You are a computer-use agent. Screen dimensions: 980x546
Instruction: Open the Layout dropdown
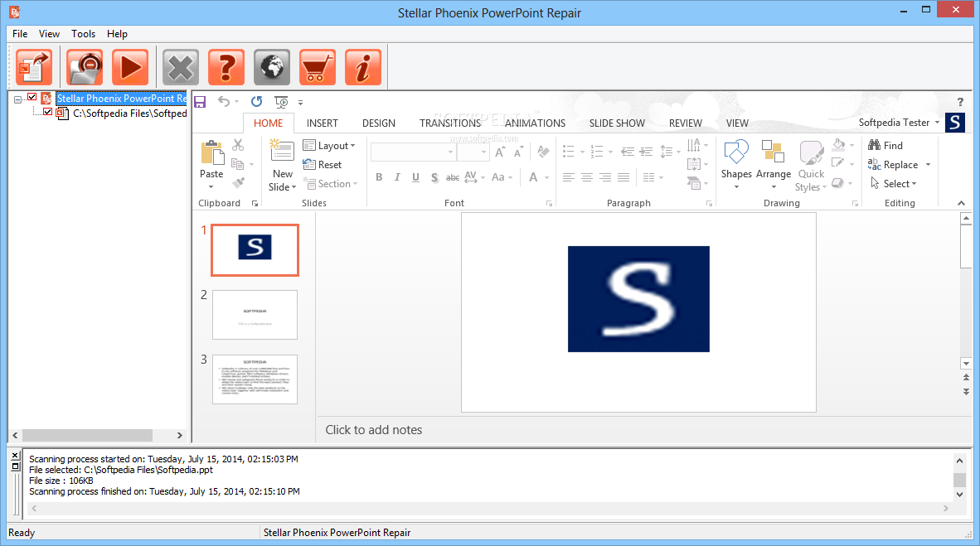coord(329,146)
